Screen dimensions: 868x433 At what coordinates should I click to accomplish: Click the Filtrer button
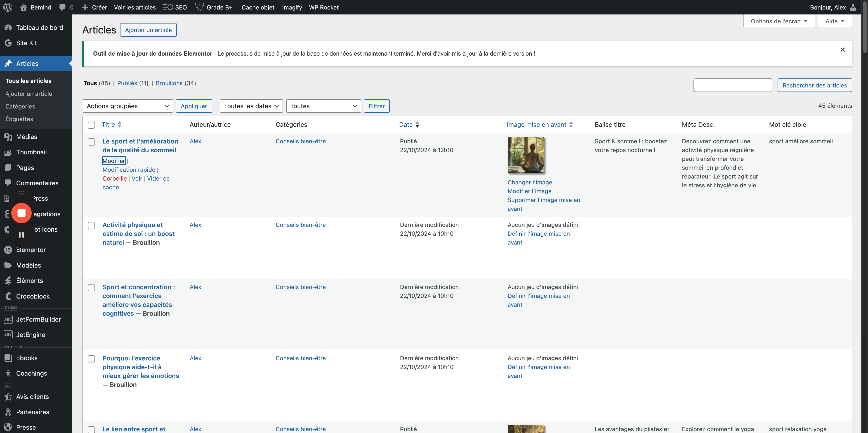[x=376, y=106]
